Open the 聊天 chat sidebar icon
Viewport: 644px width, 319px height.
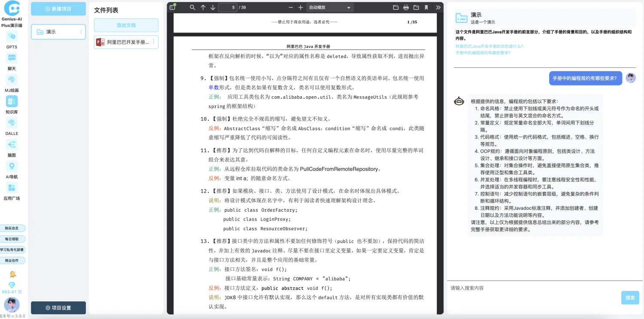12,58
